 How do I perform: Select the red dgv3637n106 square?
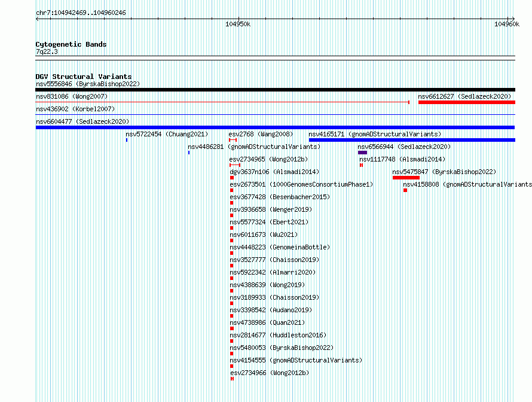pos(232,178)
